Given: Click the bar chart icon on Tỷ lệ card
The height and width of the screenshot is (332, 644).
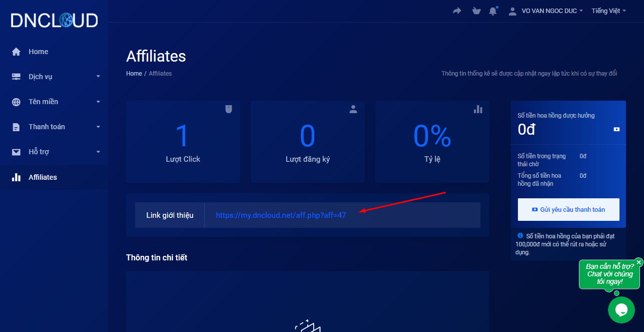Looking at the screenshot, I should tap(478, 109).
